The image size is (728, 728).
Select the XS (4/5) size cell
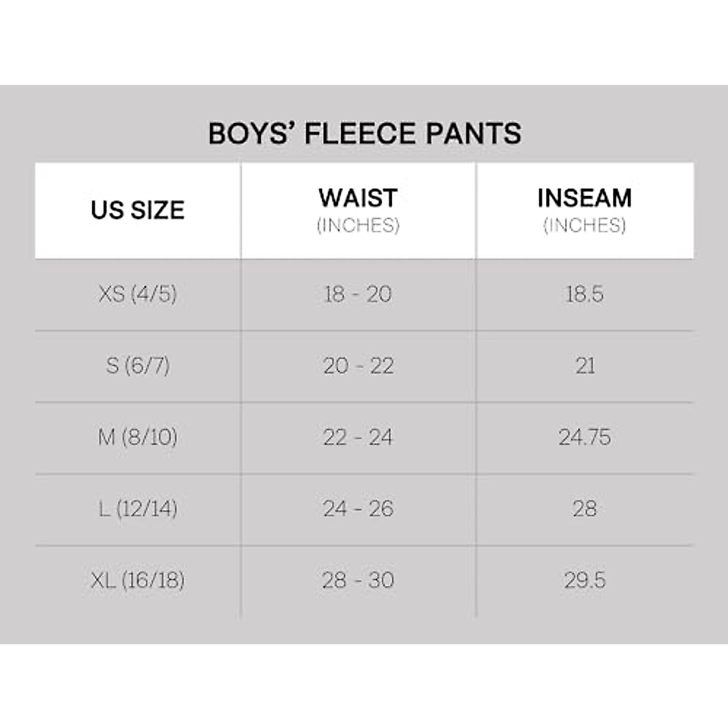click(138, 294)
